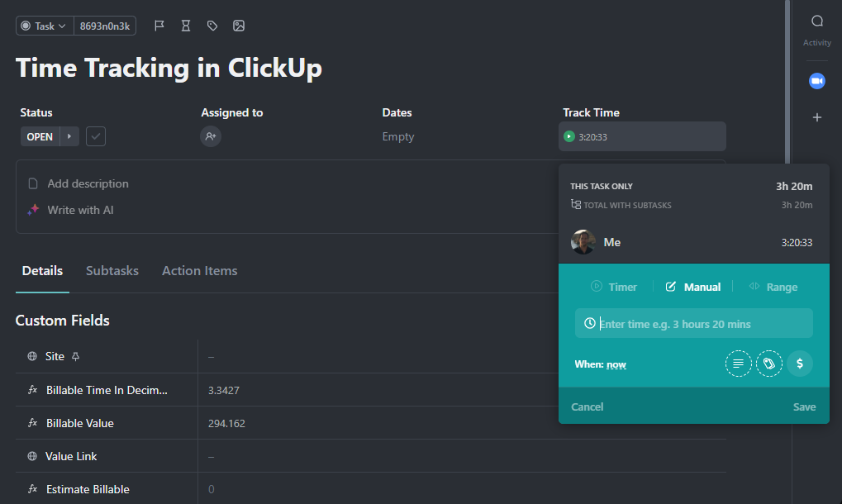The width and height of the screenshot is (842, 504).
Task: Click the Billable Time formula icon
Action: pos(33,390)
